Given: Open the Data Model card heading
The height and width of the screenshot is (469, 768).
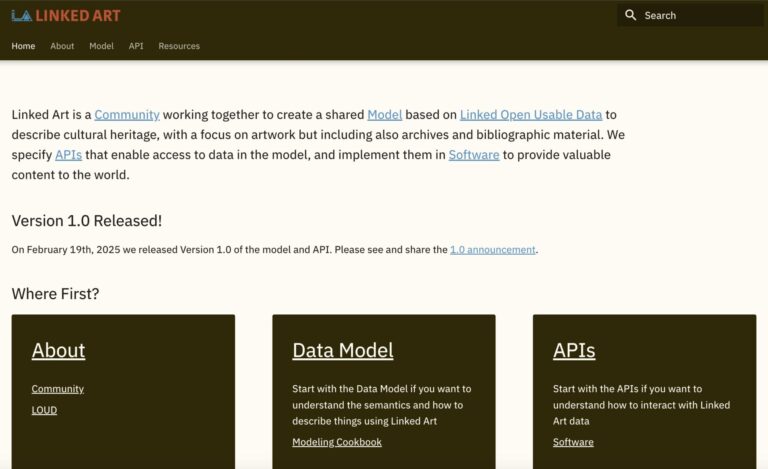Looking at the screenshot, I should (343, 351).
